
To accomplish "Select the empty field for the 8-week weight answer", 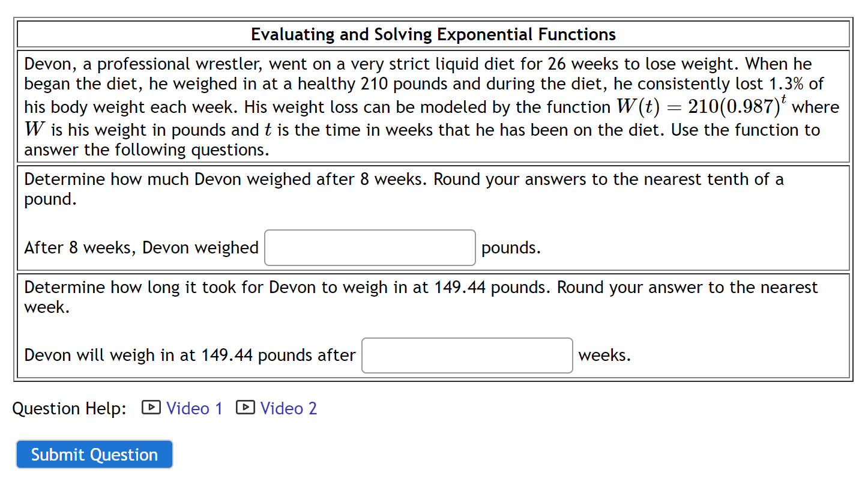I will pyautogui.click(x=370, y=247).
